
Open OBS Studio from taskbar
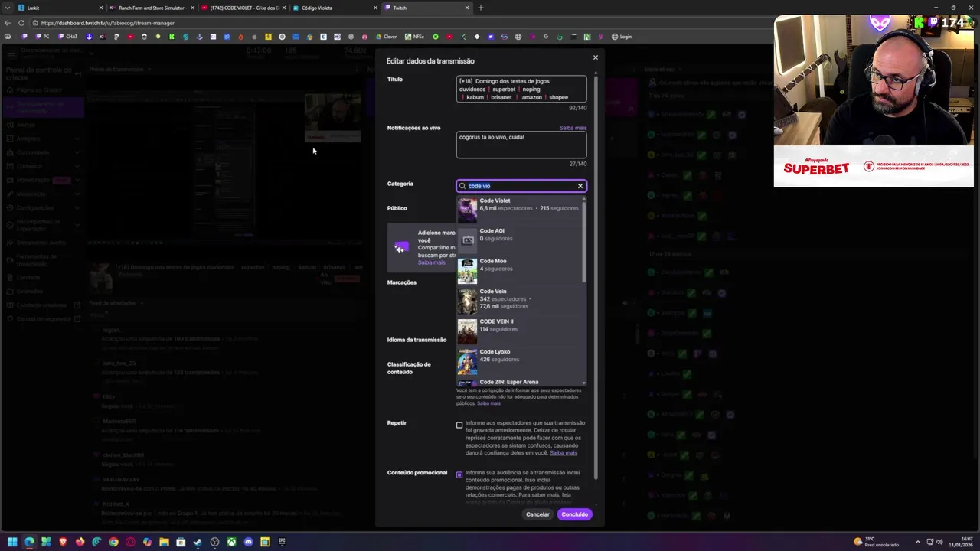214,543
